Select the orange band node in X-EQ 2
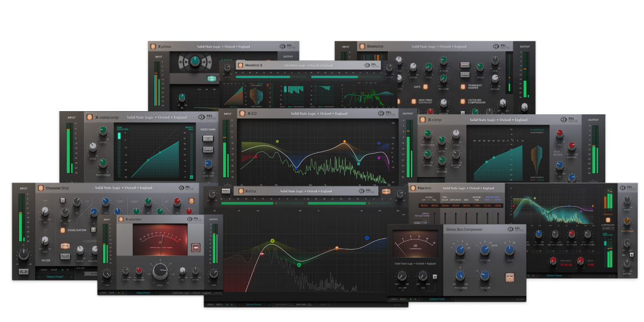The height and width of the screenshot is (322, 644). (x=337, y=248)
